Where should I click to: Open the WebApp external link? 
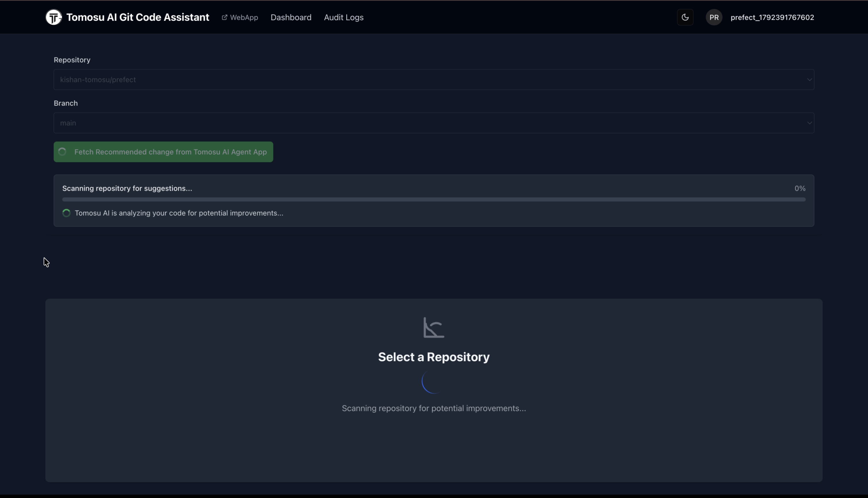240,17
